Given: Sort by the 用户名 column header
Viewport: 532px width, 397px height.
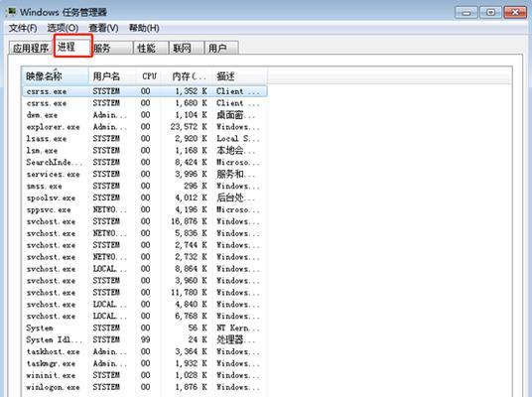Looking at the screenshot, I should pyautogui.click(x=112, y=76).
